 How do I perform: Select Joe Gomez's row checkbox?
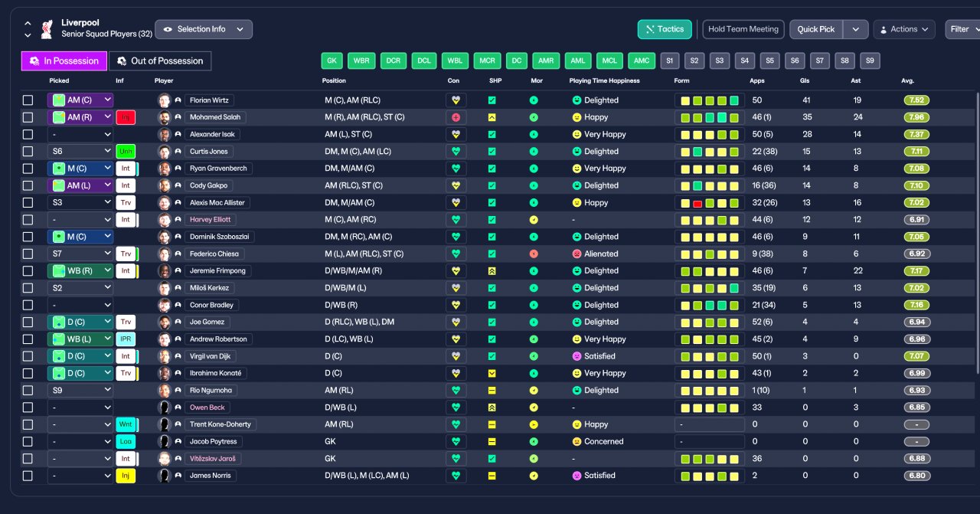point(28,322)
